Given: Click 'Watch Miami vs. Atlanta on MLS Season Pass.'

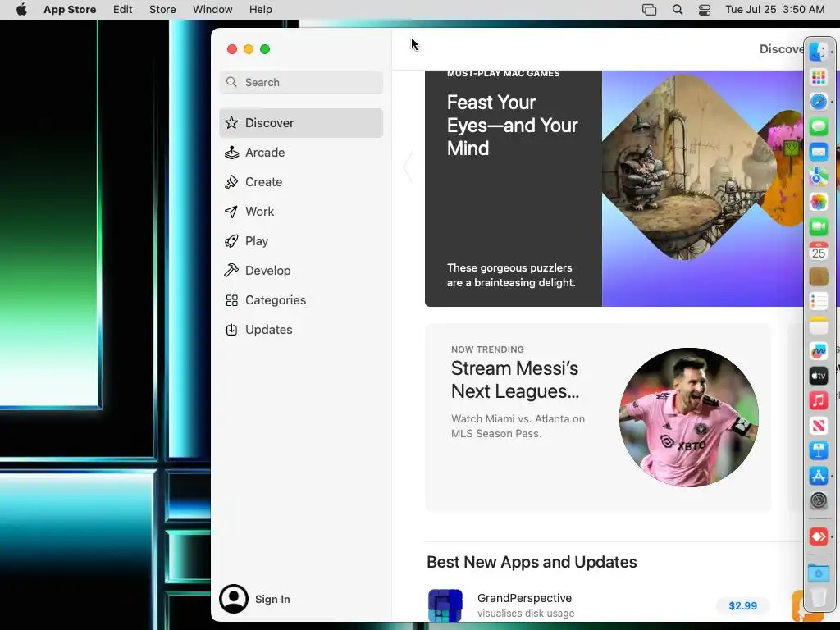Looking at the screenshot, I should point(518,426).
